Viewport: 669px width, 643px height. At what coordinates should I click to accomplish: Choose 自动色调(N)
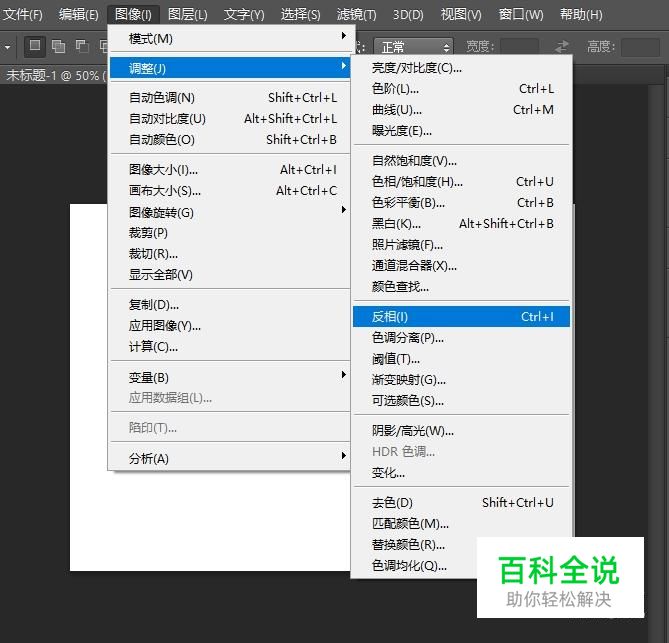[230, 98]
